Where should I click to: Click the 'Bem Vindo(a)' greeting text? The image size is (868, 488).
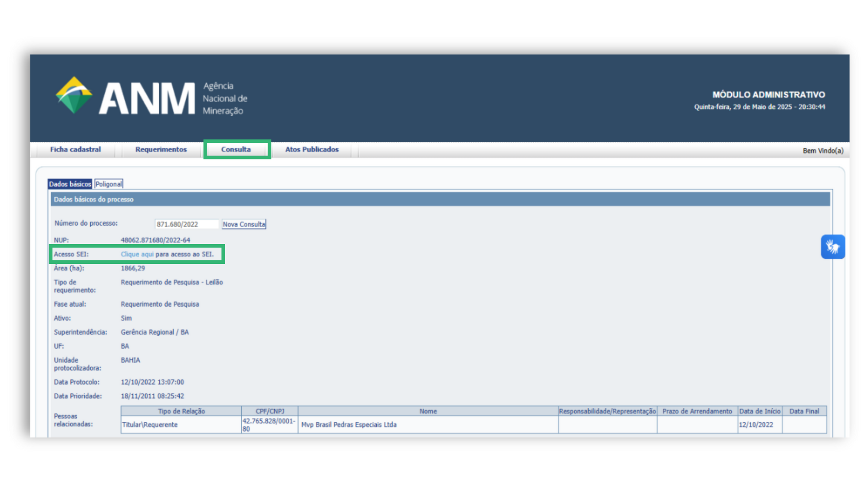pos(823,151)
